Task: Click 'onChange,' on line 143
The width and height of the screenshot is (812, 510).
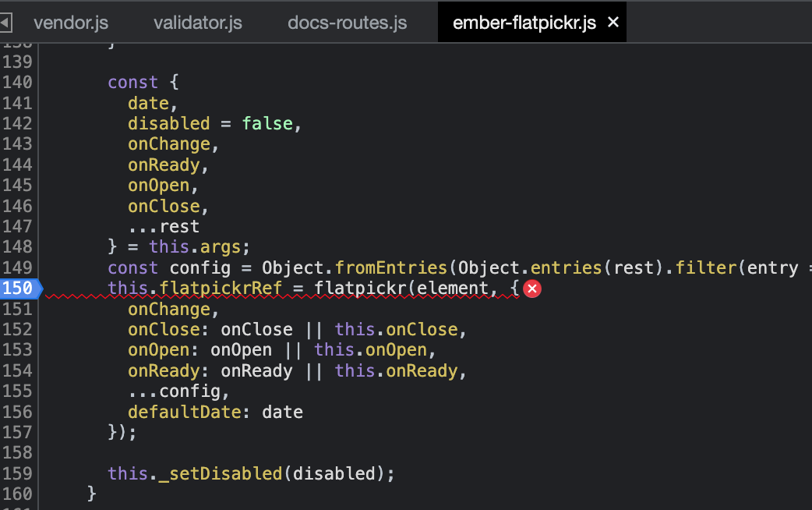Action: click(x=174, y=144)
